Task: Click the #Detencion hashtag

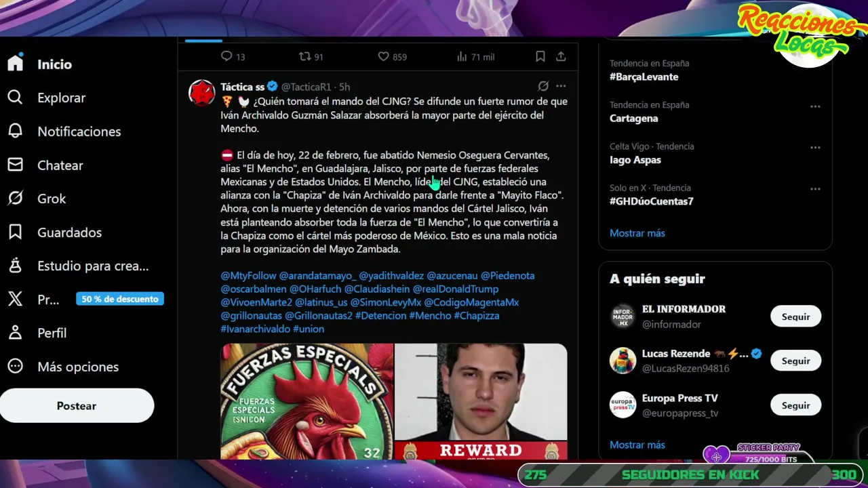Action: 380,316
